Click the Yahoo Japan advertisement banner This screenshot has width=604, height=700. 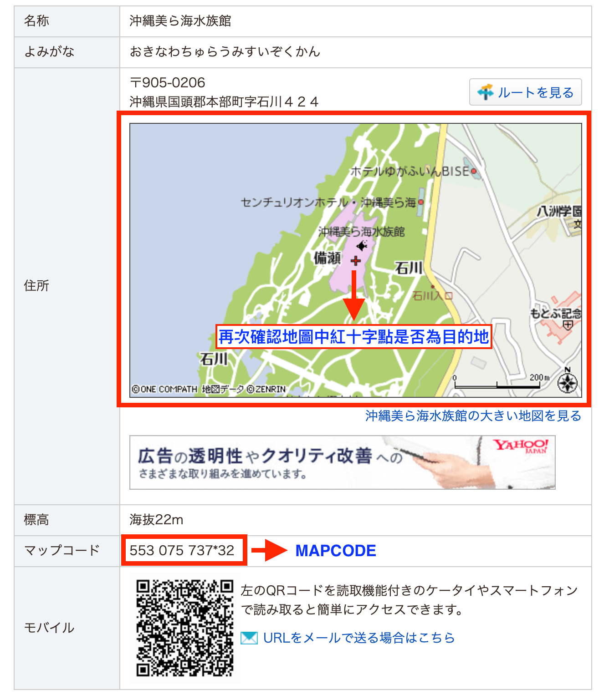(342, 462)
